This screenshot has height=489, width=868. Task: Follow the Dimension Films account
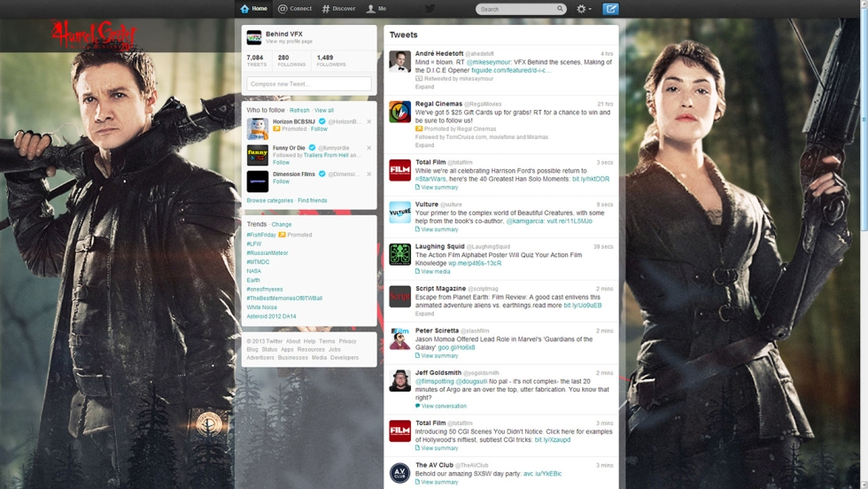click(281, 182)
